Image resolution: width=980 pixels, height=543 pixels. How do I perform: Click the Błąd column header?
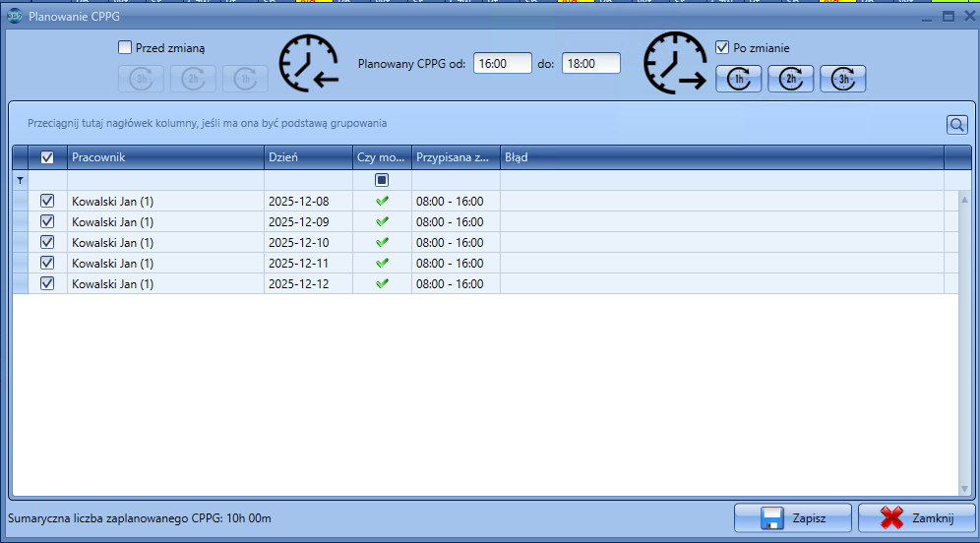click(721, 157)
